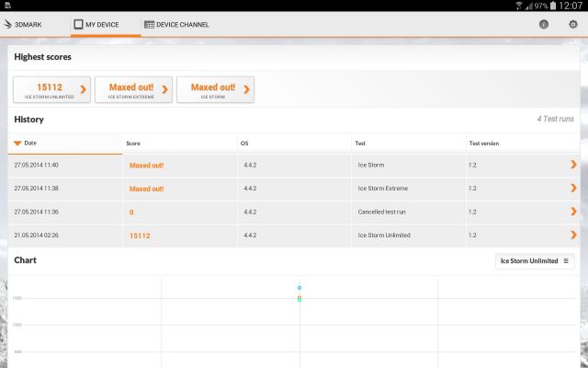Open the info icon in the top bar

coord(544,25)
